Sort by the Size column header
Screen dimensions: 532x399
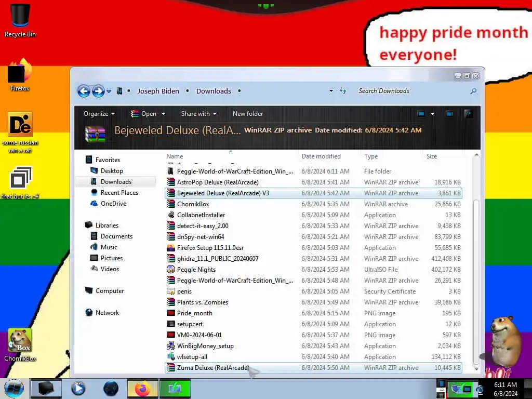pyautogui.click(x=432, y=156)
